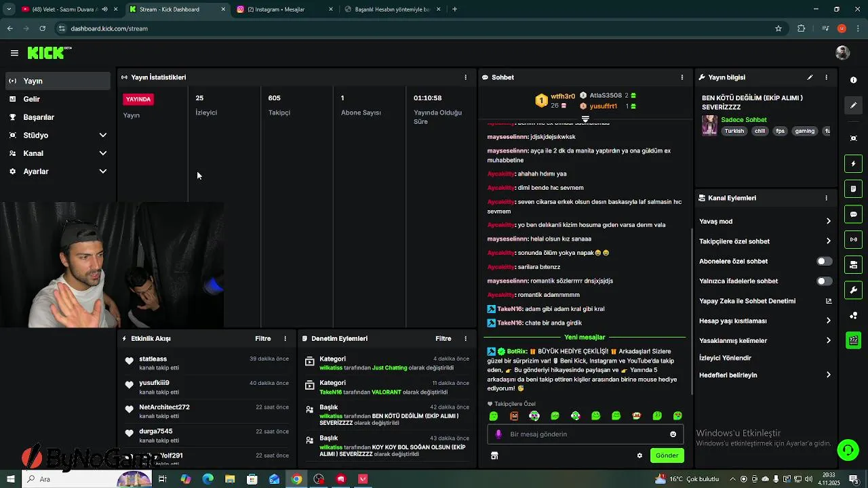Open the Kanal Eylemleri three-dot options menu
Screen dimensions: 868x488
pos(826,198)
